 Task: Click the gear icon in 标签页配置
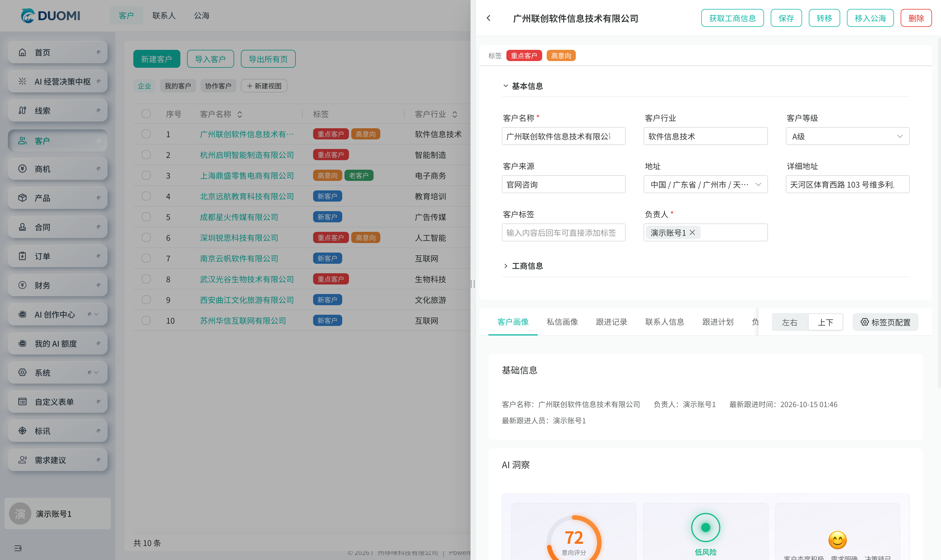pyautogui.click(x=864, y=322)
